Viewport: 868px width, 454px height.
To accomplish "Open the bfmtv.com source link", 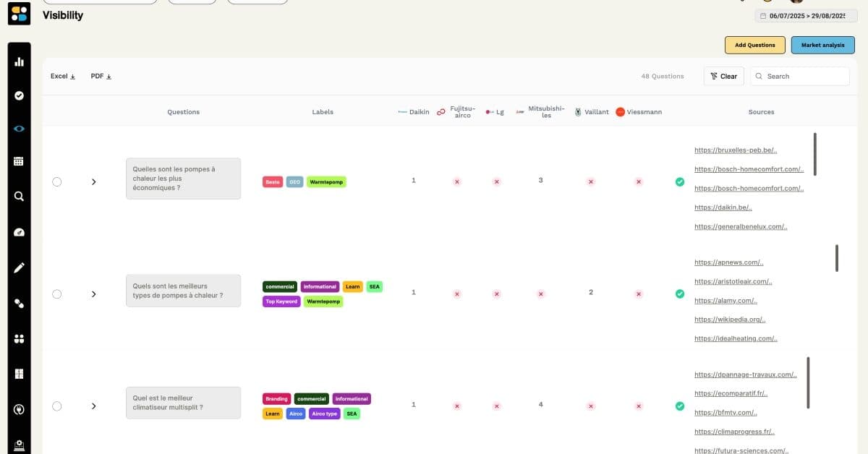I will pos(726,413).
